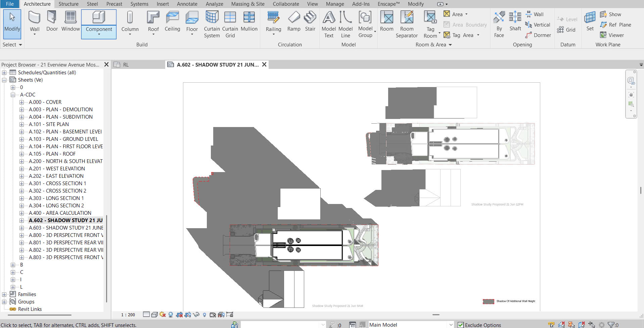Toggle the Exclude Options checkbox

pos(461,325)
